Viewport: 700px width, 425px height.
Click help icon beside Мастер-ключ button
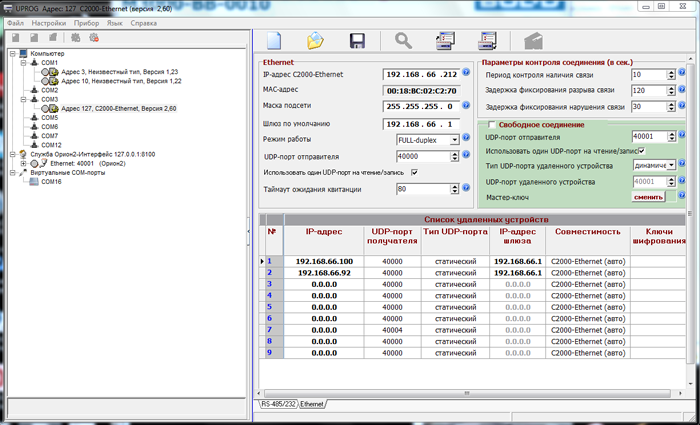[682, 197]
